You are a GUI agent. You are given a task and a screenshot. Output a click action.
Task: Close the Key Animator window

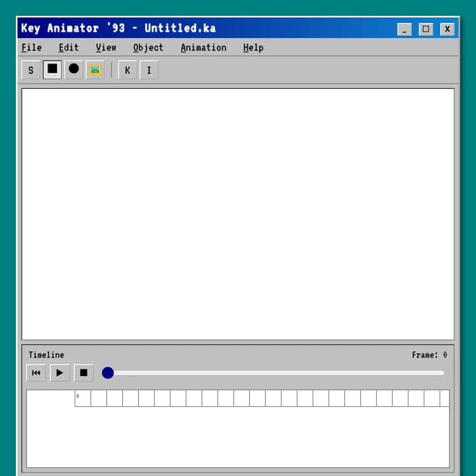(447, 29)
